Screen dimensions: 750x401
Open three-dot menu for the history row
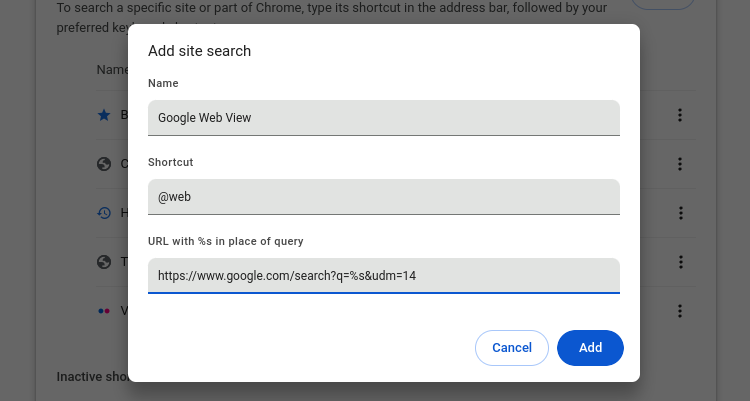pos(680,213)
